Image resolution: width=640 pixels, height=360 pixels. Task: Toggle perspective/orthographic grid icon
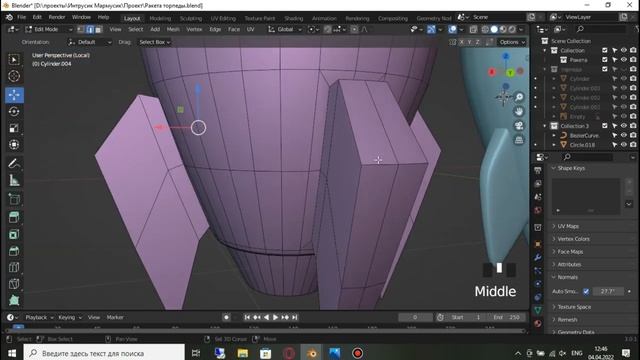pos(519,140)
